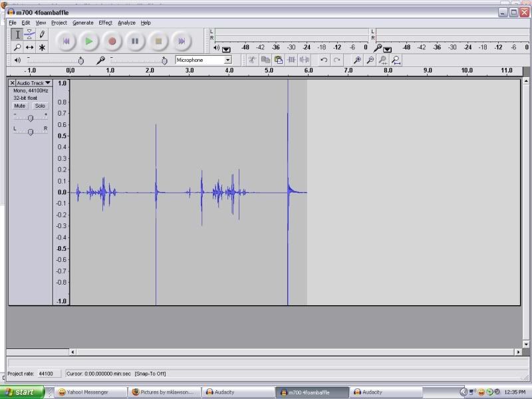Click the Fit Project zoom icon
532x399 pixels.
[396, 60]
